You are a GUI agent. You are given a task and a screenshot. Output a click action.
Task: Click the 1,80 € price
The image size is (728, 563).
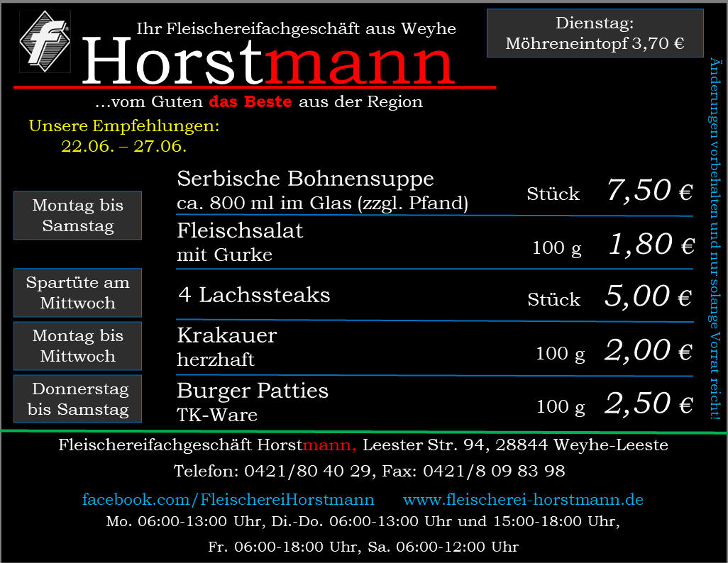(651, 244)
